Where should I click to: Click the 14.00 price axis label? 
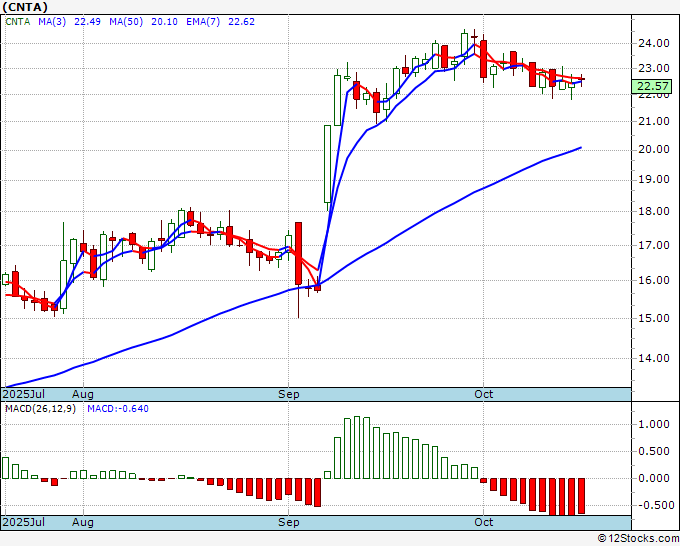tap(654, 358)
